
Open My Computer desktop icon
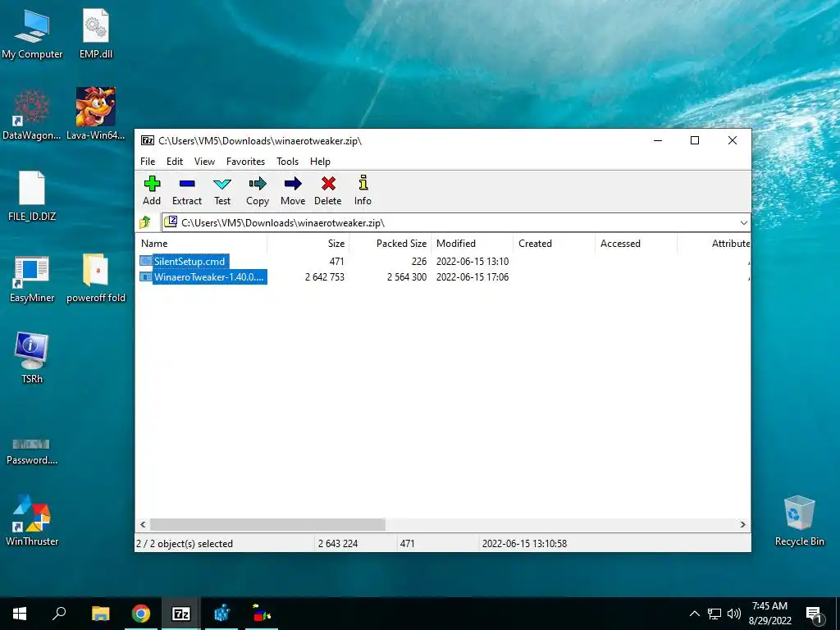click(32, 34)
